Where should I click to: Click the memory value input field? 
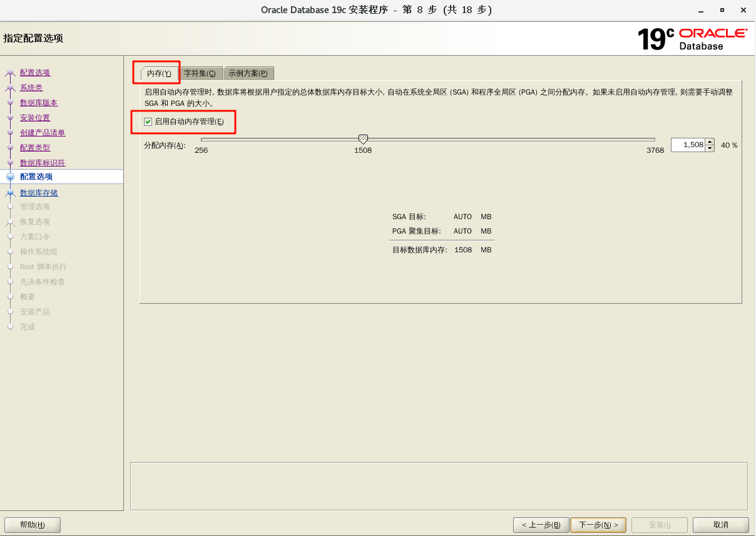click(687, 145)
